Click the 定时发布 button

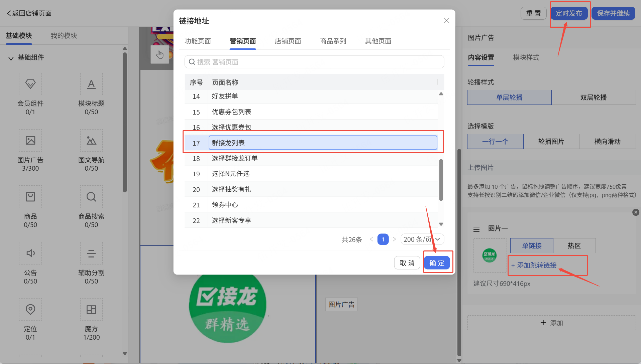[x=569, y=13]
